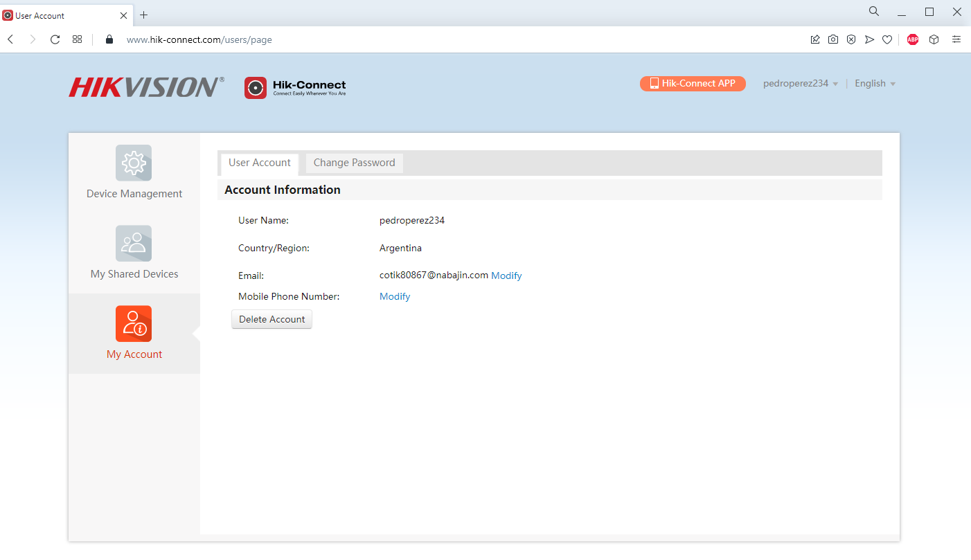This screenshot has height=560, width=971.
Task: Click the Delete Account button
Action: (271, 319)
